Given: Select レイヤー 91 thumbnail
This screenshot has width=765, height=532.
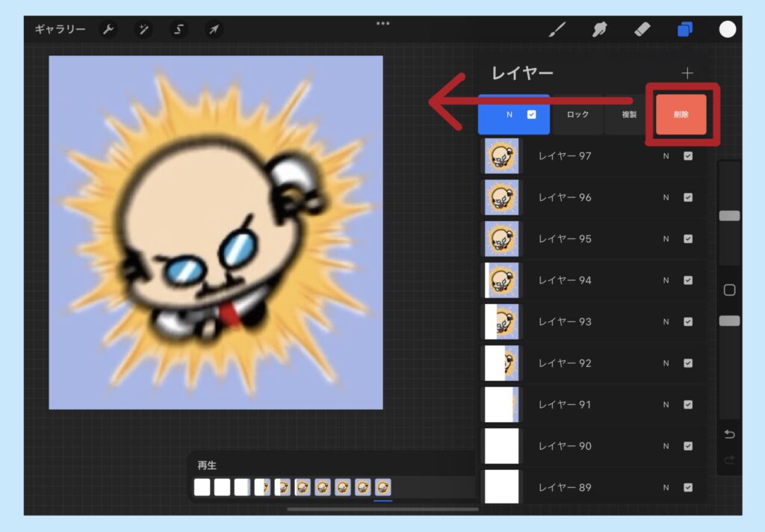Looking at the screenshot, I should [x=501, y=405].
